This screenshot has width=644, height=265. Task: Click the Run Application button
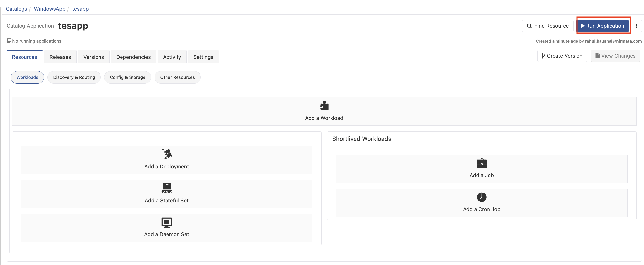pyautogui.click(x=603, y=26)
